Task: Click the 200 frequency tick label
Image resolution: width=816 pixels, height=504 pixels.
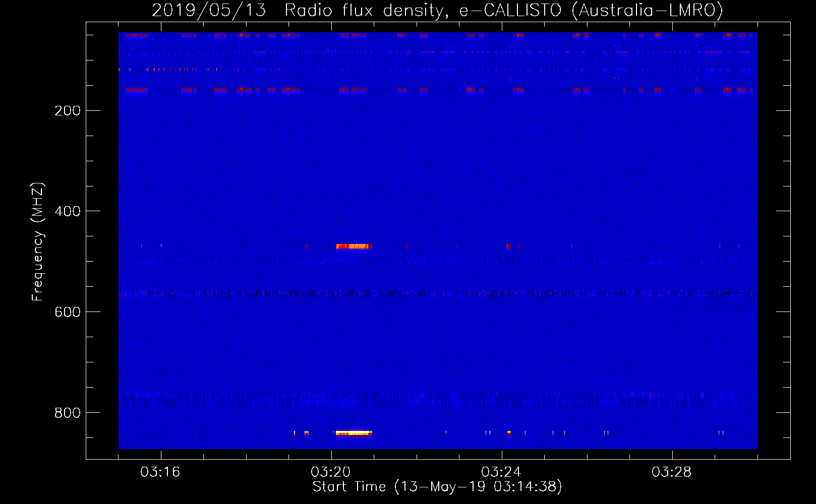Action: (x=68, y=111)
